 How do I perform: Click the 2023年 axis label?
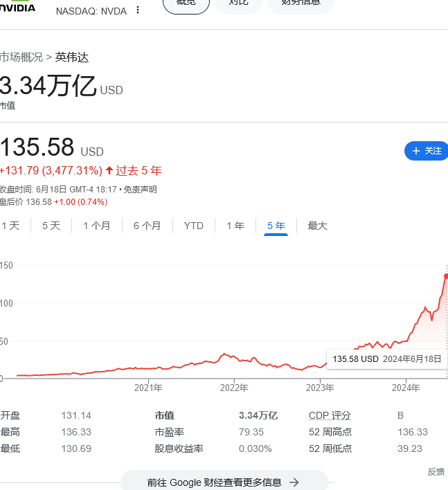(320, 388)
